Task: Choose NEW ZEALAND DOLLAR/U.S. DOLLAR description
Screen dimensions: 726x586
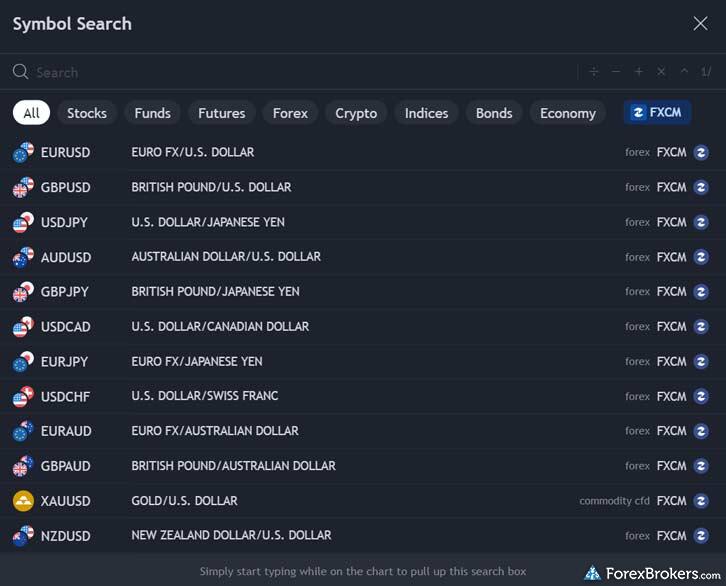Action: coord(232,536)
